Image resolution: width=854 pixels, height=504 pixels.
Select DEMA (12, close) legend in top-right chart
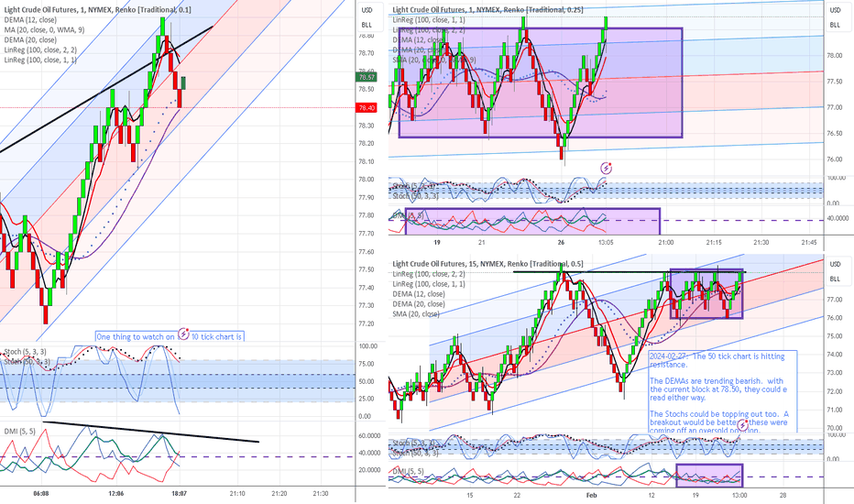418,39
